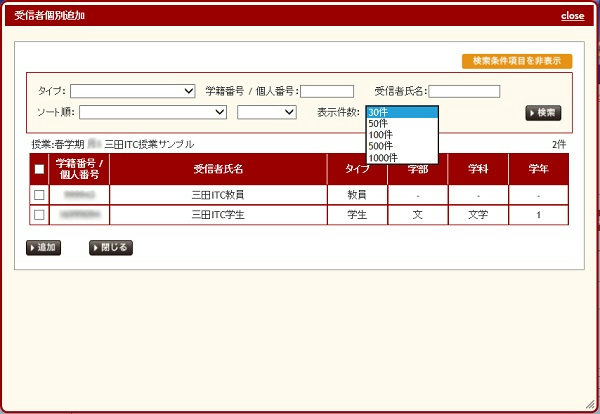This screenshot has height=414, width=600.
Task: Open the sort direction dropdown
Action: coord(267,112)
